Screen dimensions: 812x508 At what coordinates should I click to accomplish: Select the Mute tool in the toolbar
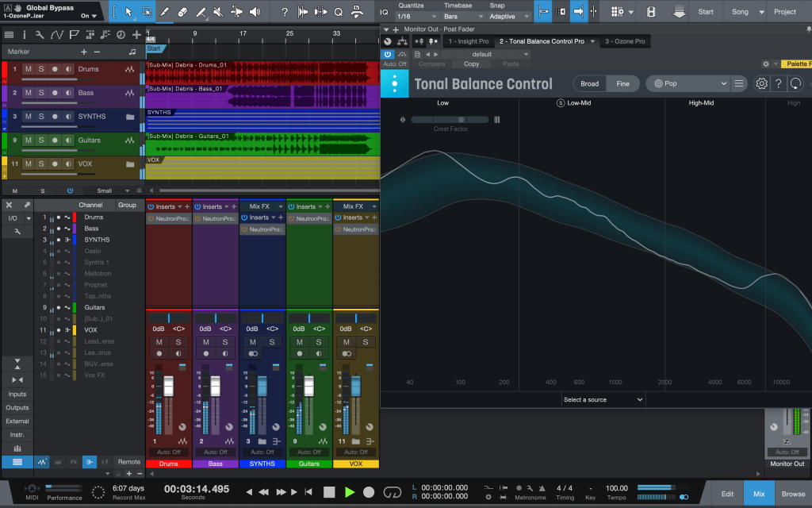pos(216,11)
